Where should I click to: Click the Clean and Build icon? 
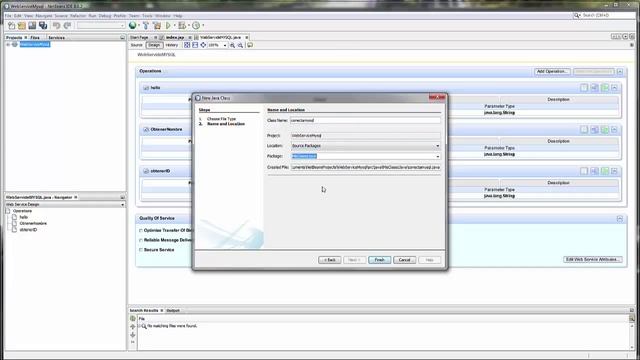[x=157, y=26]
